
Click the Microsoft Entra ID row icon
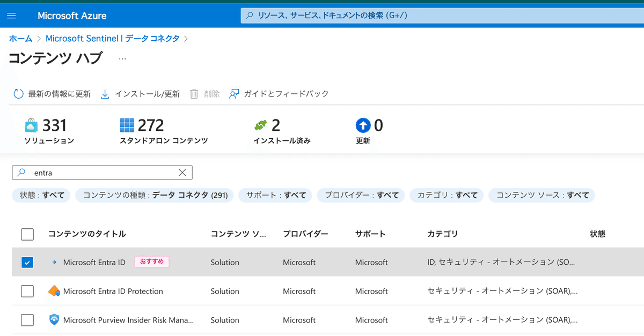coord(54,263)
